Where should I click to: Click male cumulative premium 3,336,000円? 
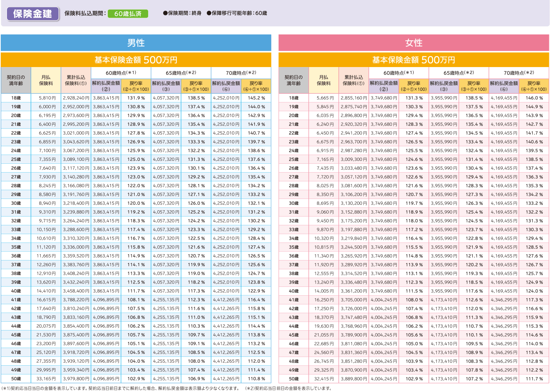click(x=76, y=247)
